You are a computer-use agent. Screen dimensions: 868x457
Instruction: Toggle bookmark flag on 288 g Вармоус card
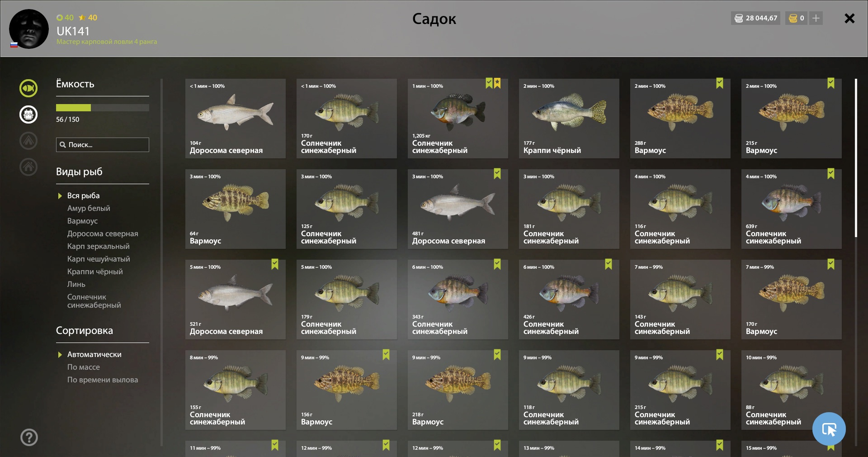click(720, 83)
